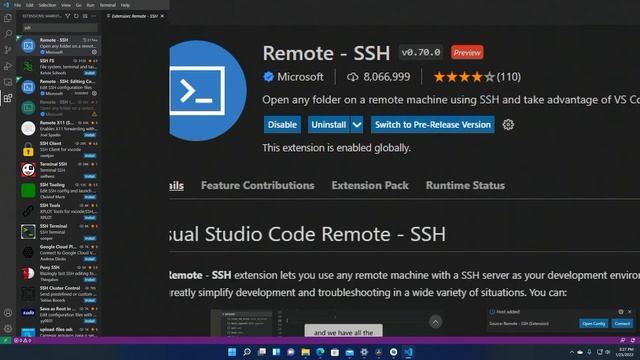This screenshot has width=640, height=360.
Task: Open Microsoft Edge from taskbar
Action: tap(320, 352)
